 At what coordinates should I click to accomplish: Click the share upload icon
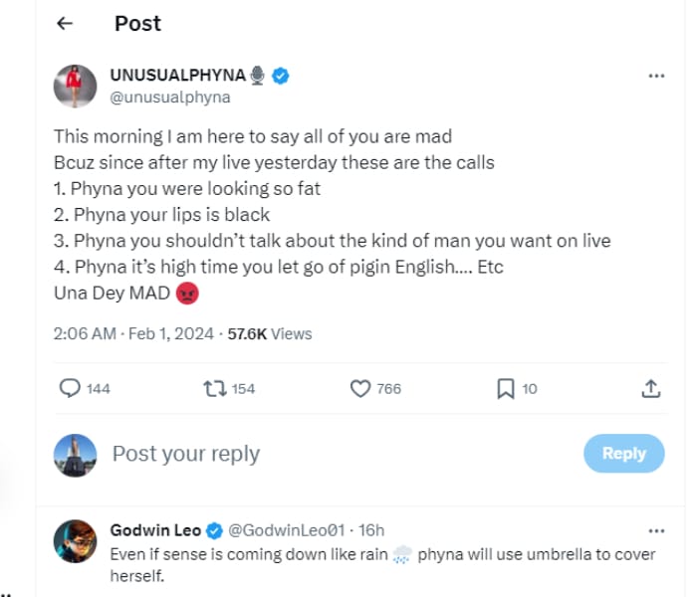tap(650, 388)
